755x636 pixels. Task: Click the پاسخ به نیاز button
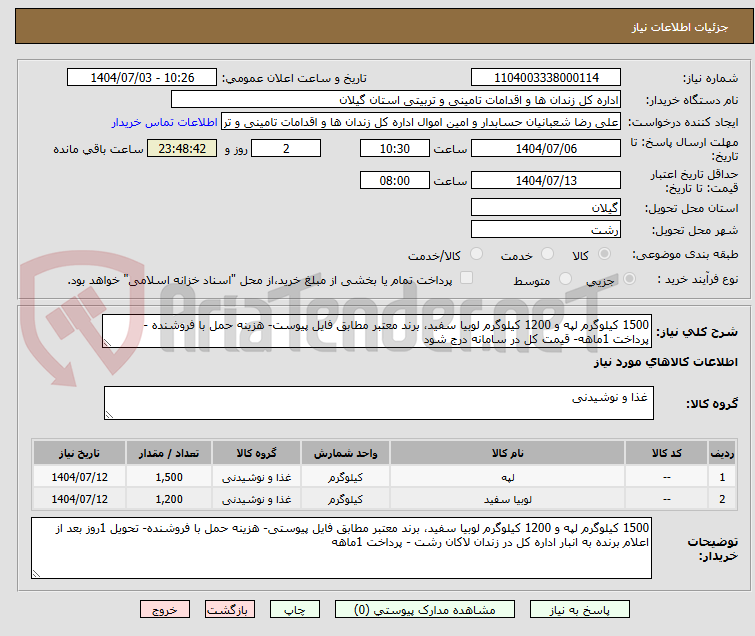(580, 610)
